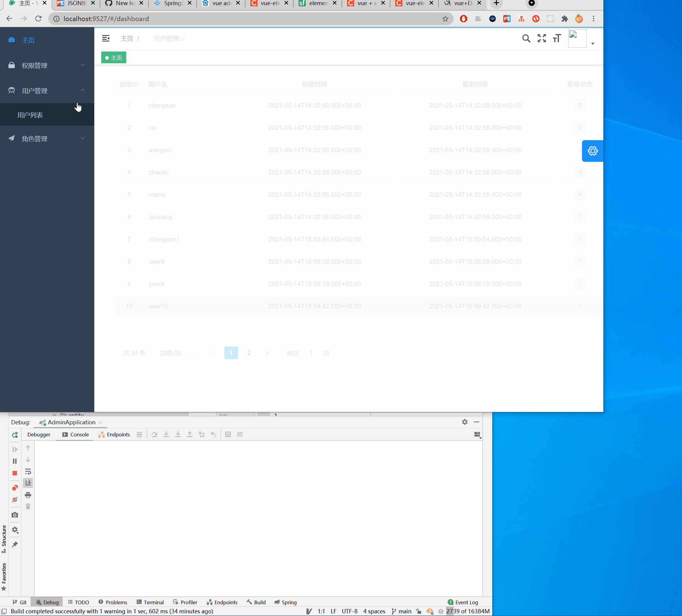
Task: Toggle scroll to end in console
Action: tap(28, 483)
